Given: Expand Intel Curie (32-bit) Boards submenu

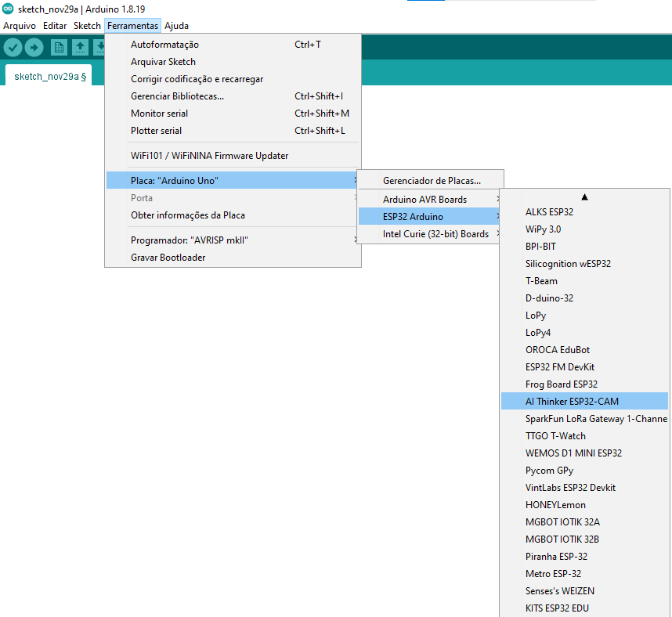Looking at the screenshot, I should (430, 234).
